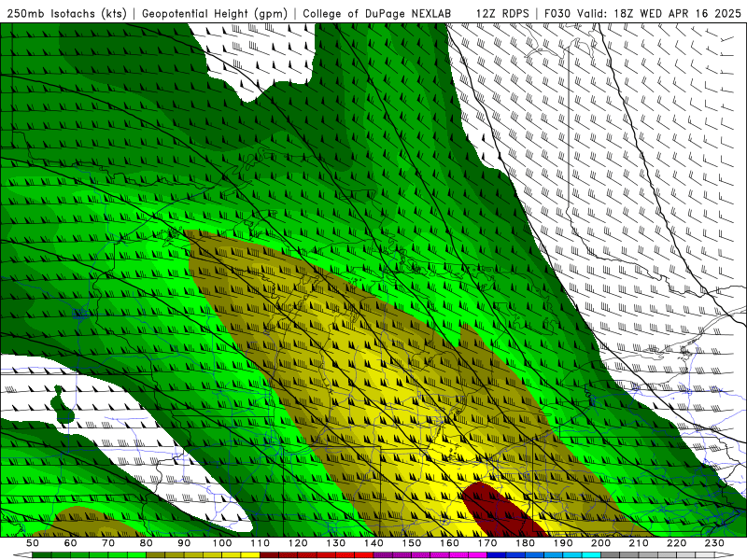Click the 150 legend value

pyautogui.click(x=412, y=543)
